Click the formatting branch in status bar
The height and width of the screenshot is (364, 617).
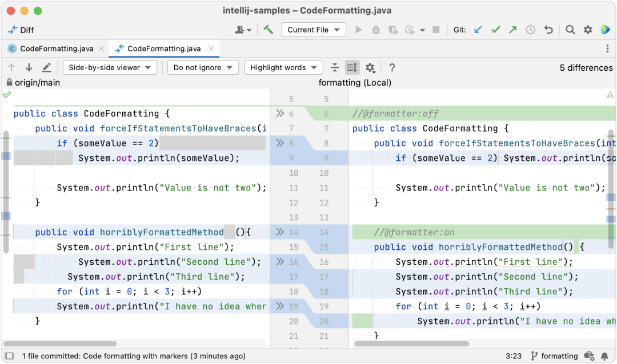pos(554,356)
